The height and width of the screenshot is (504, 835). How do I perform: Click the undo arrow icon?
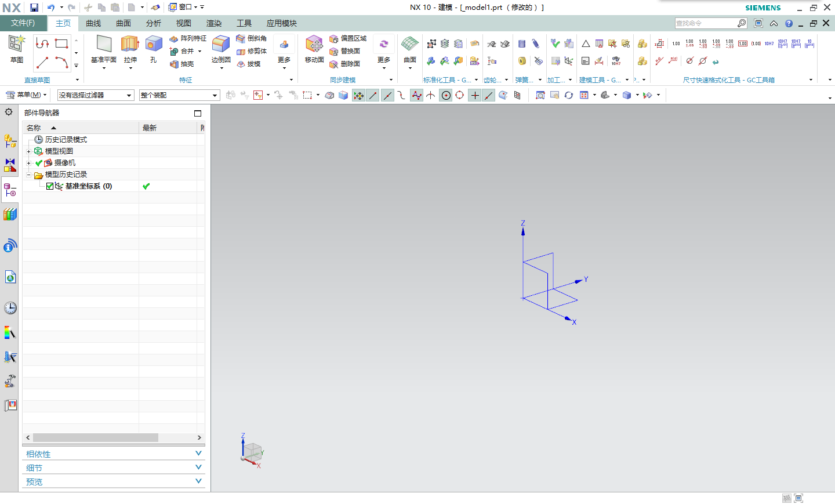51,8
